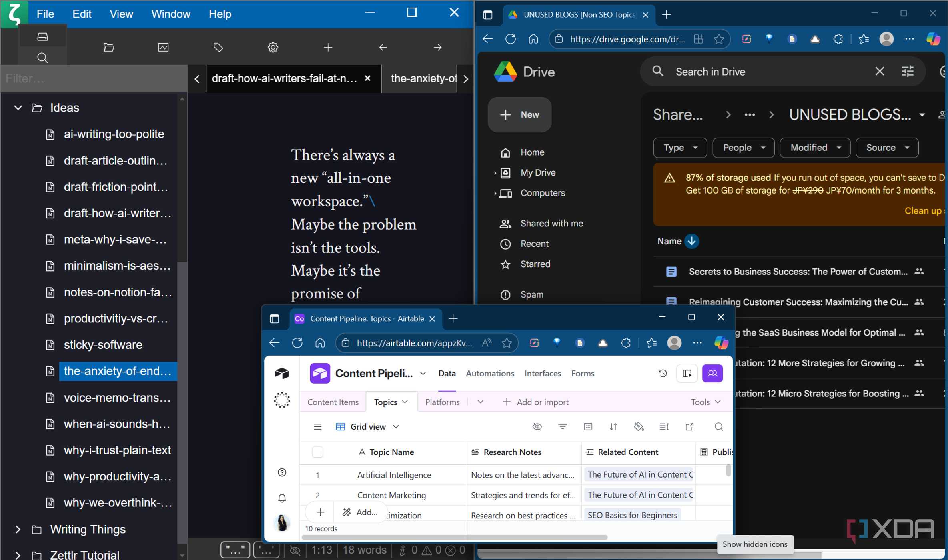948x560 pixels.
Task: Click the Zettlr preferences gear icon
Action: [x=273, y=47]
